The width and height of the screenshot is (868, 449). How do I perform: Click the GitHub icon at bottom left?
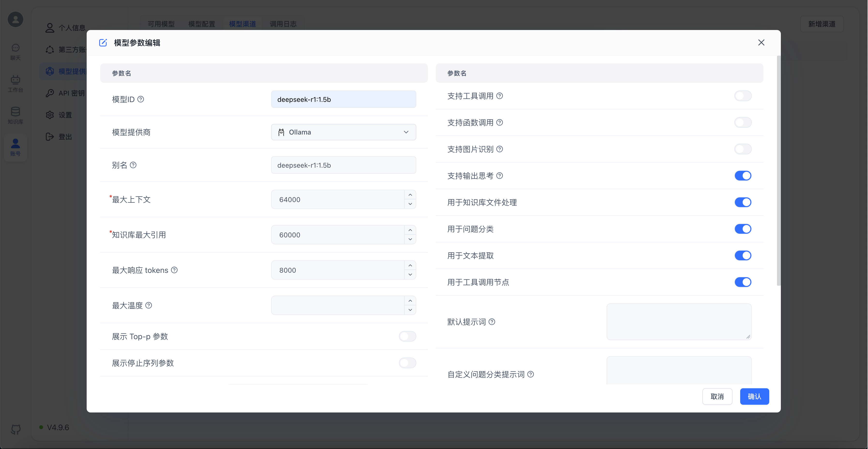pyautogui.click(x=15, y=429)
